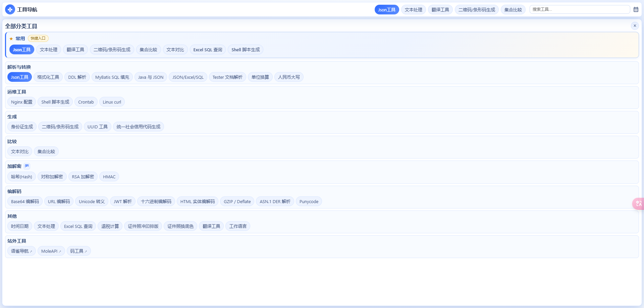This screenshot has width=644, height=308.
Task: Focus the 搜索工具 search field
Action: 580,9
